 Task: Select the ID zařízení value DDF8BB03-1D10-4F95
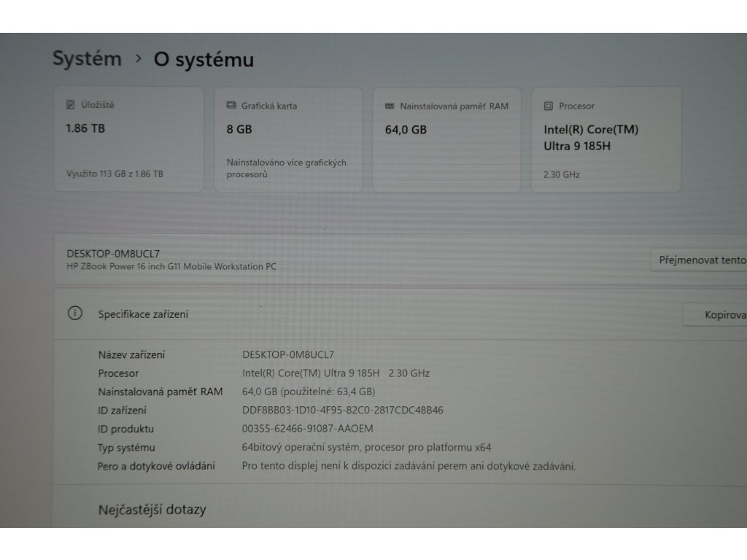pos(343,411)
